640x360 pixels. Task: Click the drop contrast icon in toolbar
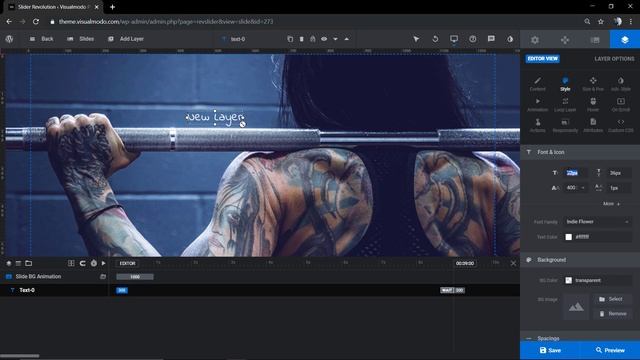point(510,39)
